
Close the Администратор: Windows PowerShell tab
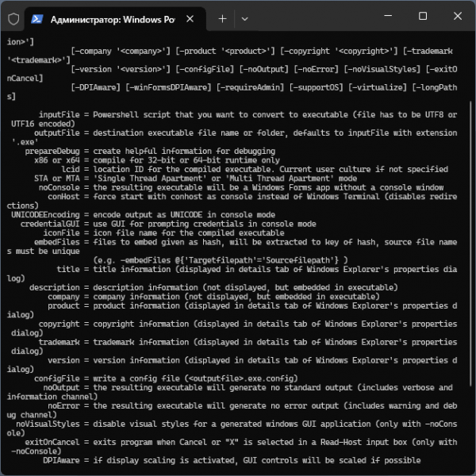(x=190, y=19)
